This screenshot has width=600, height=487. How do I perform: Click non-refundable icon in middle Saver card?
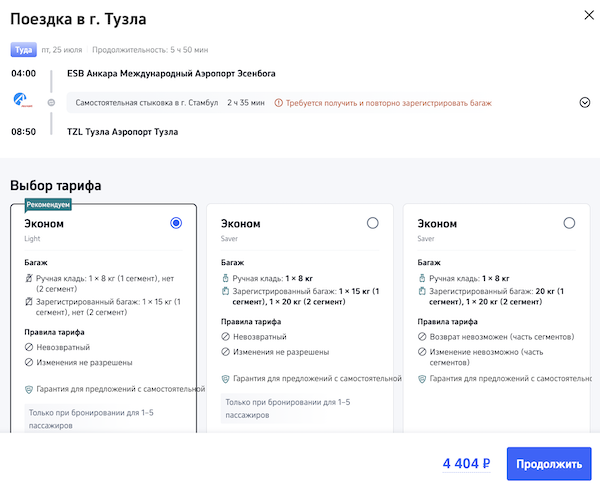[226, 337]
